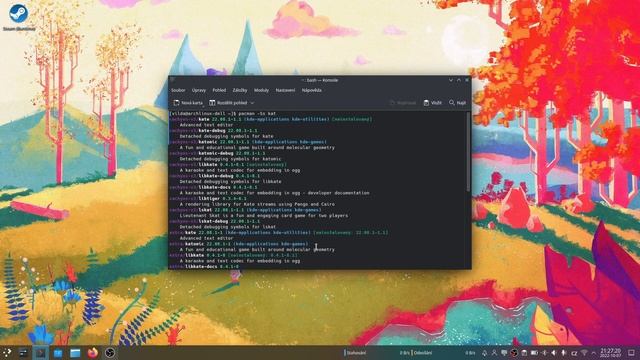Open OBS Studio from the taskbar
640x360 pixels.
pos(110,353)
